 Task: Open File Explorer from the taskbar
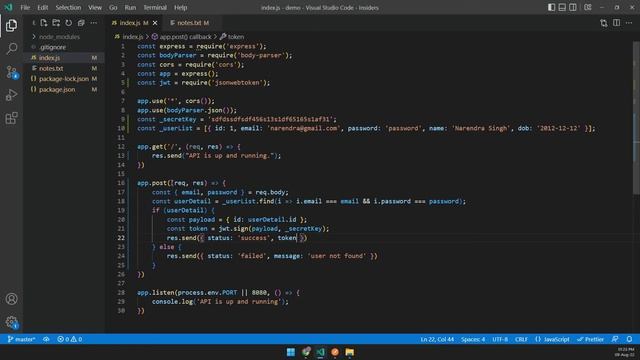[x=350, y=352]
